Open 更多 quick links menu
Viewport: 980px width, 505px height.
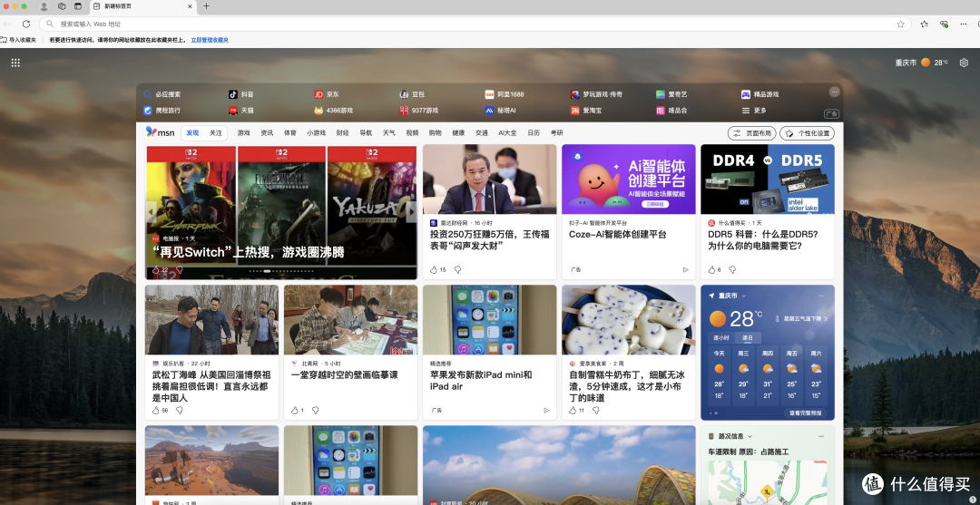(754, 111)
